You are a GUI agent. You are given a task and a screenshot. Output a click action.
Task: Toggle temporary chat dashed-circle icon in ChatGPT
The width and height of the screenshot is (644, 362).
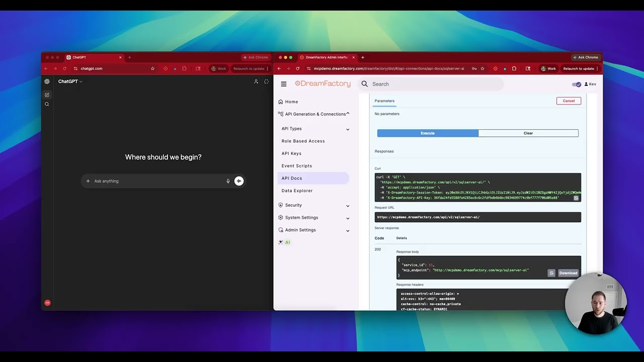[x=266, y=81]
